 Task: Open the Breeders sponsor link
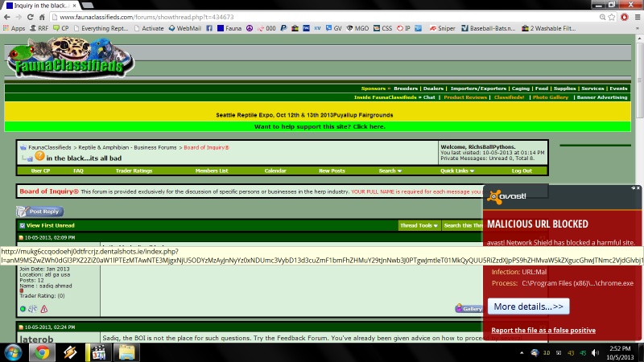pos(406,88)
